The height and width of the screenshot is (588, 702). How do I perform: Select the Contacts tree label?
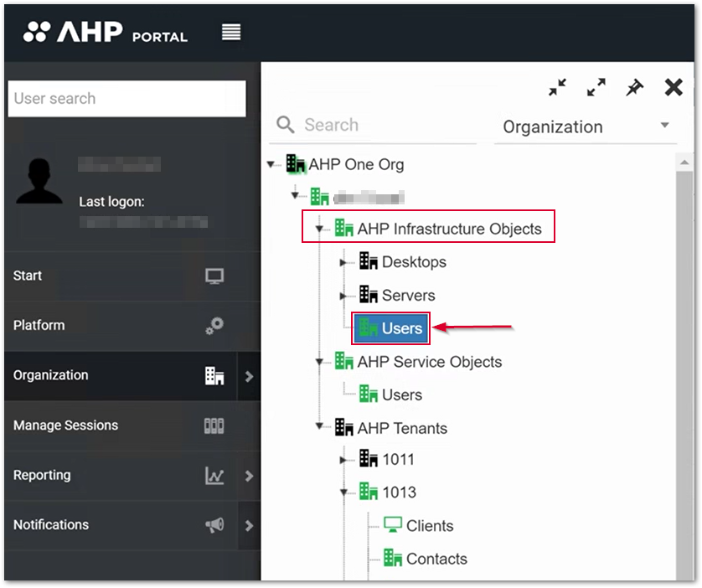[436, 559]
